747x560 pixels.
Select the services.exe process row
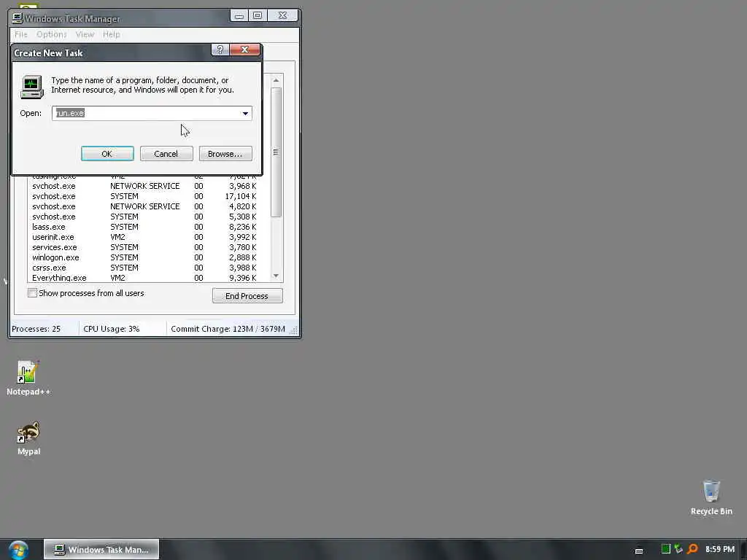pyautogui.click(x=145, y=248)
